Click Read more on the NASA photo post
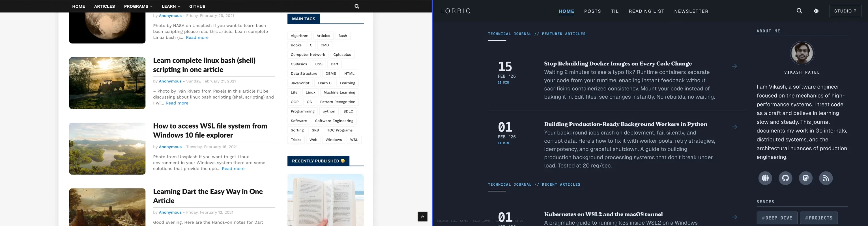 pyautogui.click(x=197, y=38)
